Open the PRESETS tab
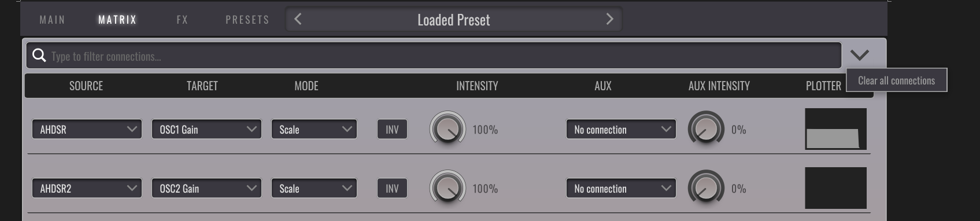This screenshot has width=980, height=221. (x=247, y=20)
